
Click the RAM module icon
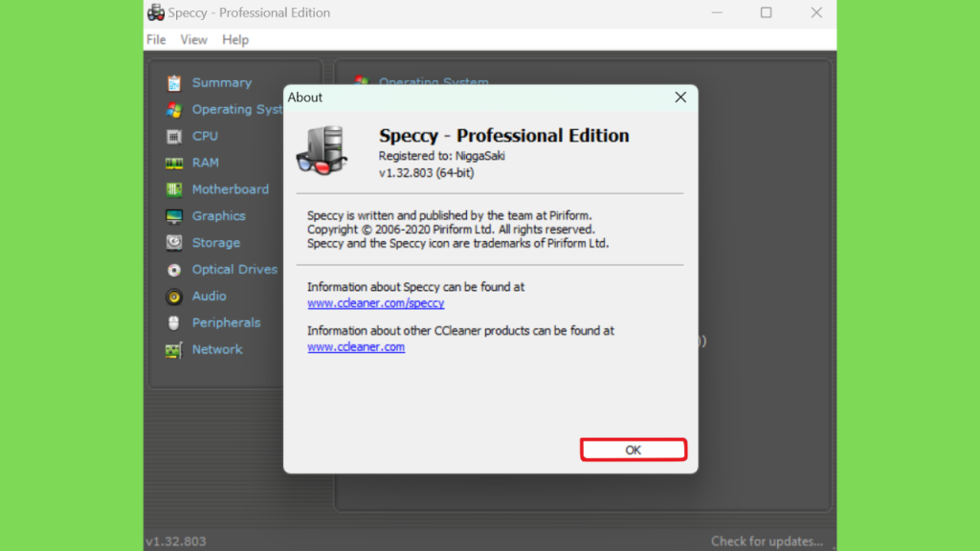tap(174, 163)
